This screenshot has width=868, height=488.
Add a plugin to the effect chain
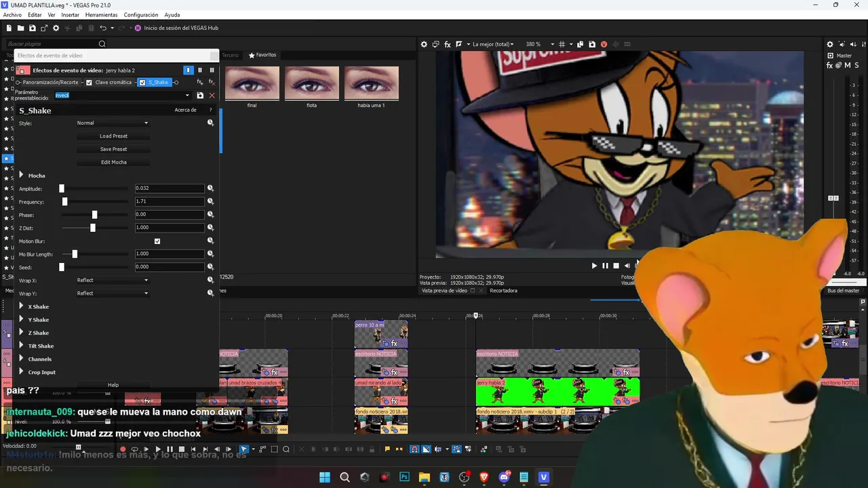pos(200,83)
